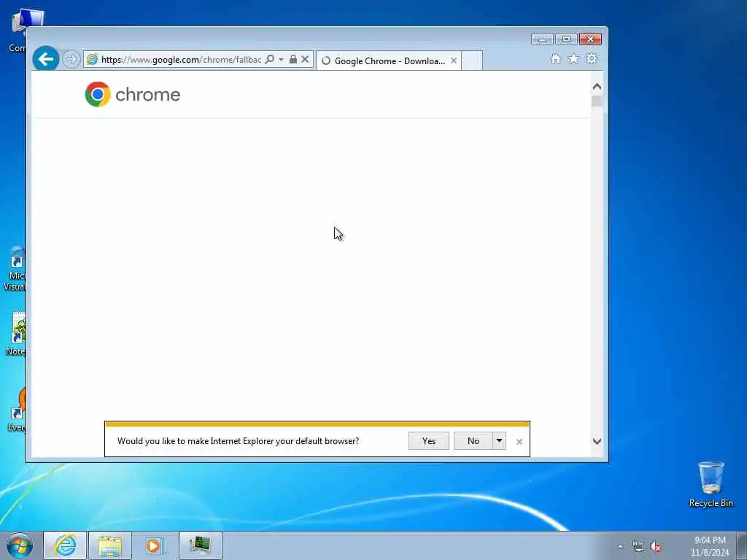Click the Chrome logo on the page
The image size is (747, 560).
pos(98,94)
